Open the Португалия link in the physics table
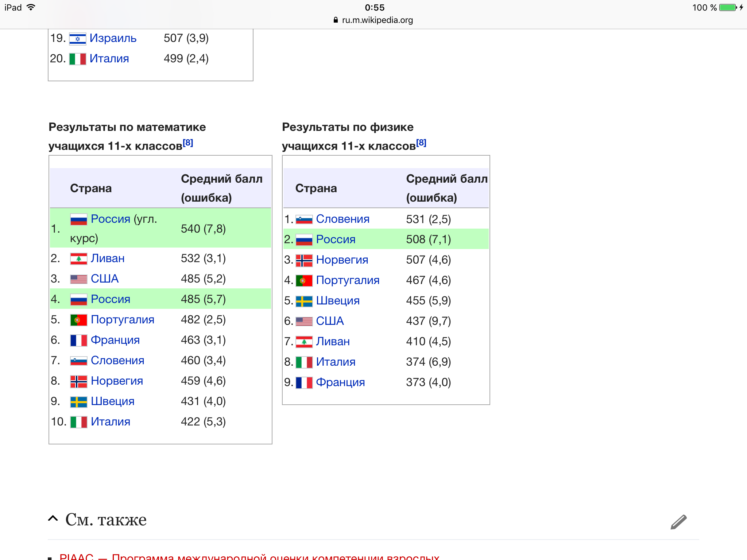Screen dimensions: 747x560 (x=348, y=280)
